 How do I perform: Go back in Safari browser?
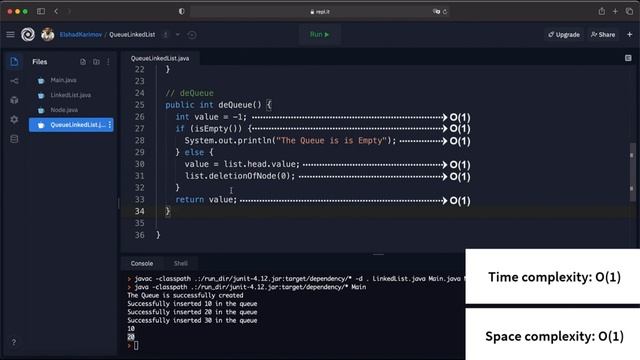(56, 11)
